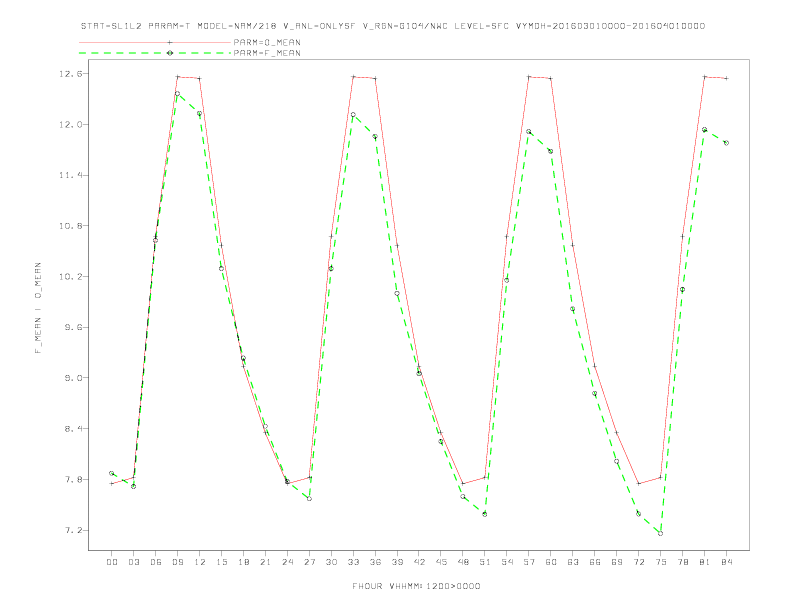Click the 45 forecast hour tick label
Viewport: 792px width, 612px height.
(x=441, y=562)
